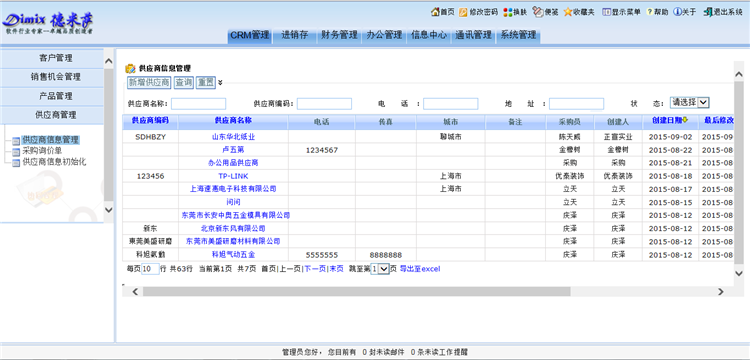Select 采购询价单 in sidebar tree
750x360 pixels.
42,152
